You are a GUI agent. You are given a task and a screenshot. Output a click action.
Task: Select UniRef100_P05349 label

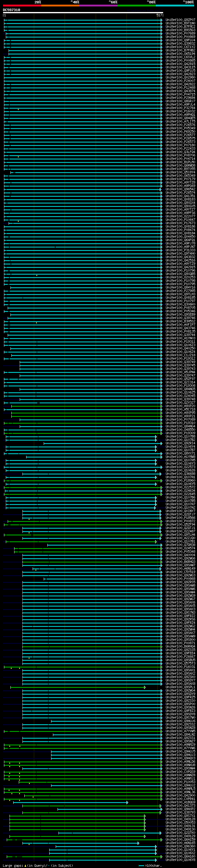[180, 128]
